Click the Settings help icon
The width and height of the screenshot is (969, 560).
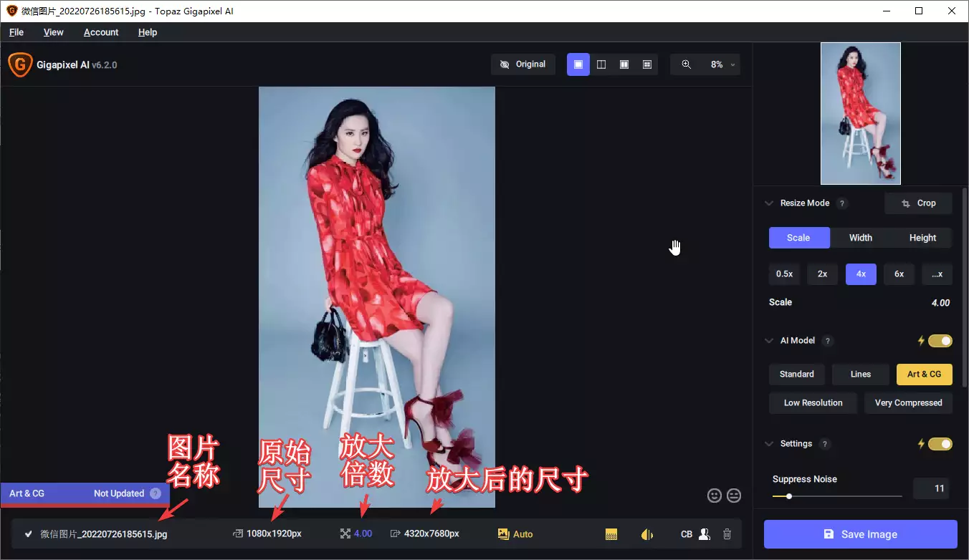tap(825, 444)
